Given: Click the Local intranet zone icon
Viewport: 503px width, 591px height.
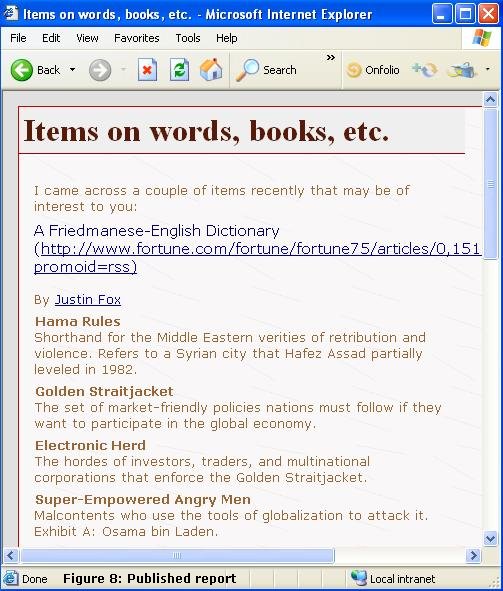Looking at the screenshot, I should click(x=358, y=578).
